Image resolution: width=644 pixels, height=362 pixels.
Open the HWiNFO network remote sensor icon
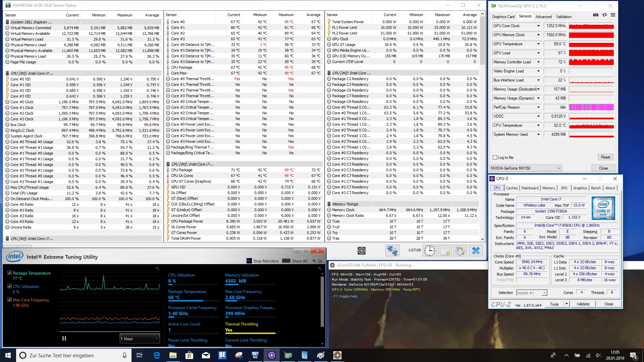click(392, 251)
